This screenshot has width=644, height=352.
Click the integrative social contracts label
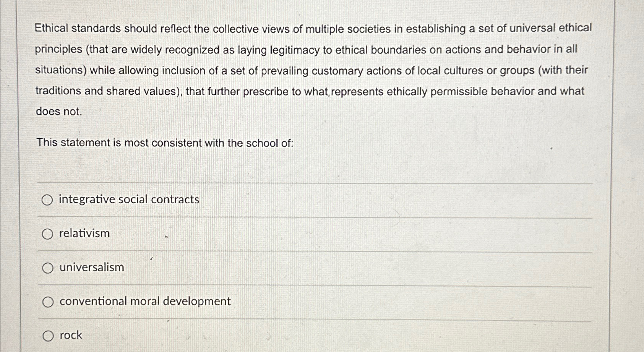[129, 199]
